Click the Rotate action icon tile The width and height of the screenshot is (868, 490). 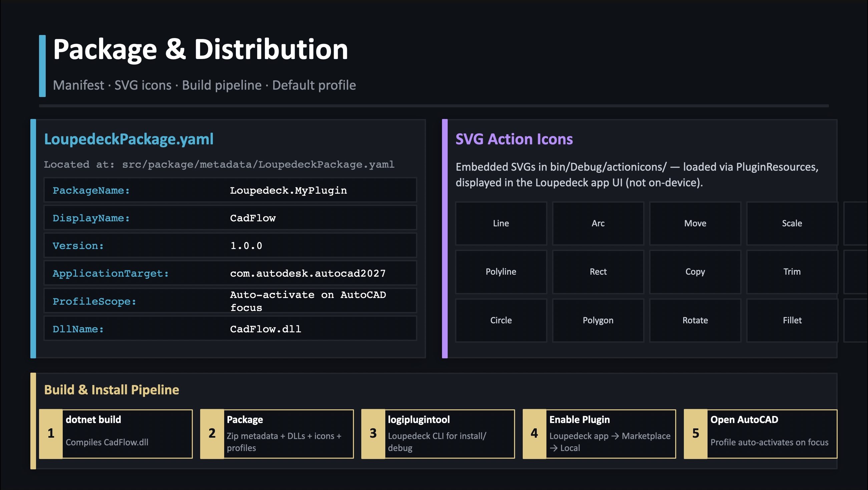[x=695, y=320]
